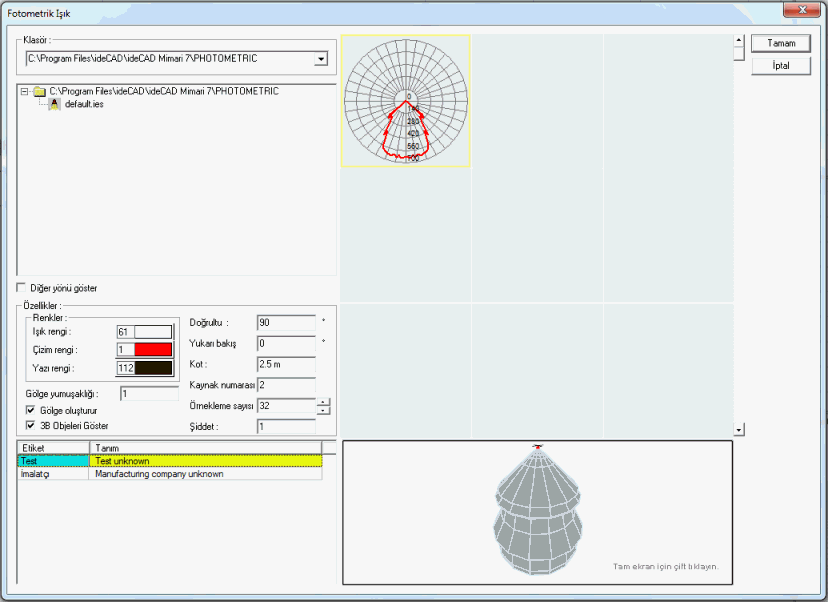This screenshot has height=602, width=828.
Task: Click the Işık rengi number 61
Action: tap(125, 332)
